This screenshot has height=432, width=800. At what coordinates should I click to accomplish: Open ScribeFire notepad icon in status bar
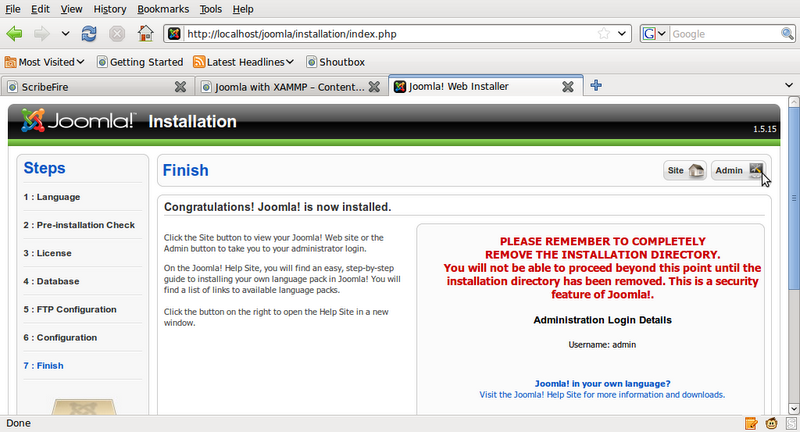pos(751,423)
